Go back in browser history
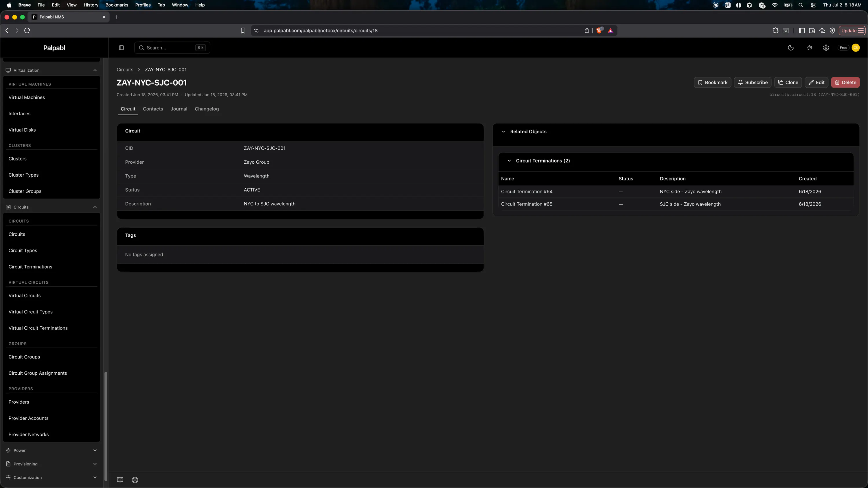868x488 pixels. pyautogui.click(x=7, y=30)
